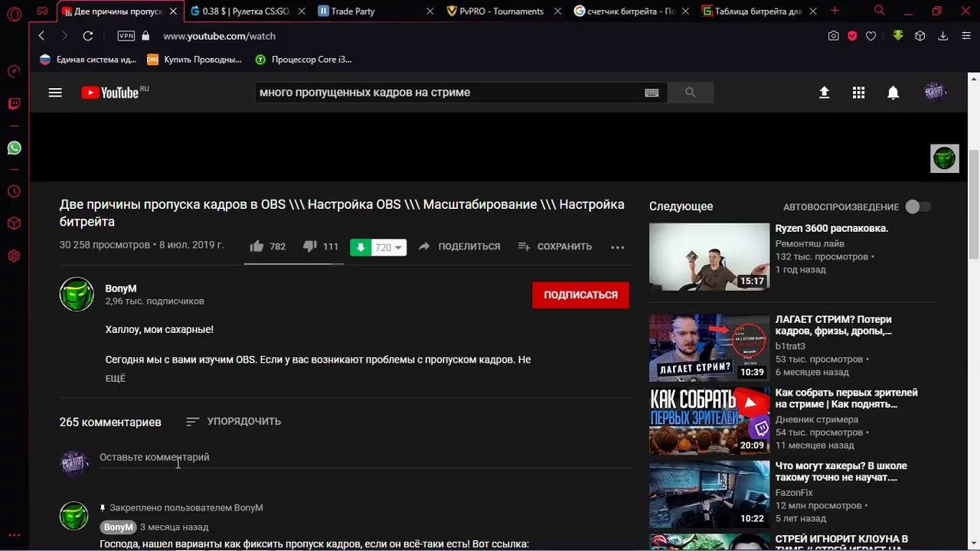Open the sidebar Extensions cube icon
Screen dimensions: 980x551
pos(14,223)
